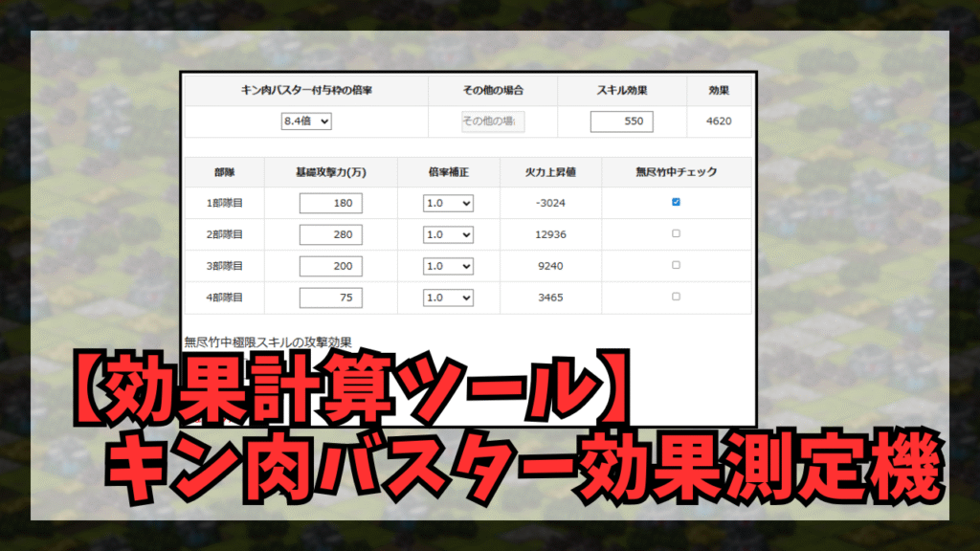Open the 4部隊目 倍率補正 dropdown
This screenshot has height=551, width=980.
(x=448, y=298)
